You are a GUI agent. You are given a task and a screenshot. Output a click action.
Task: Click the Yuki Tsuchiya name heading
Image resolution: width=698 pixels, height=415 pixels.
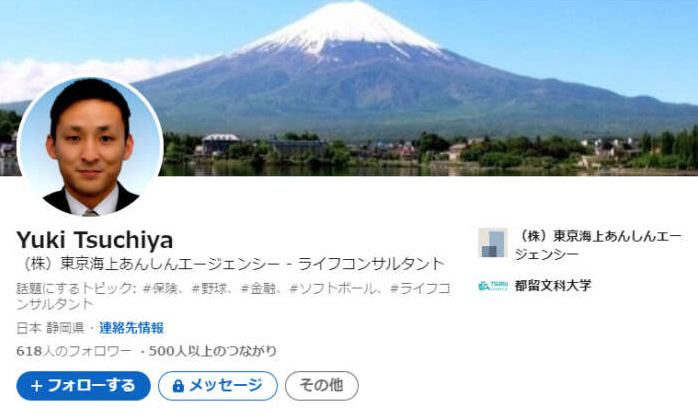click(95, 240)
